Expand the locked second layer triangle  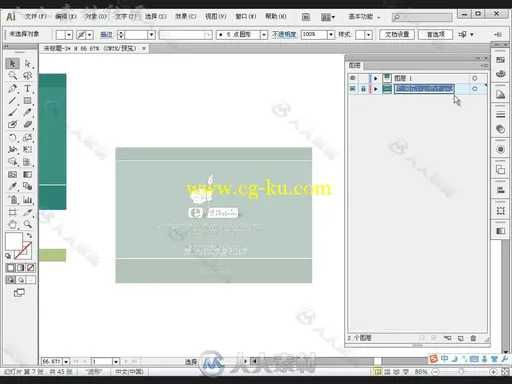376,89
